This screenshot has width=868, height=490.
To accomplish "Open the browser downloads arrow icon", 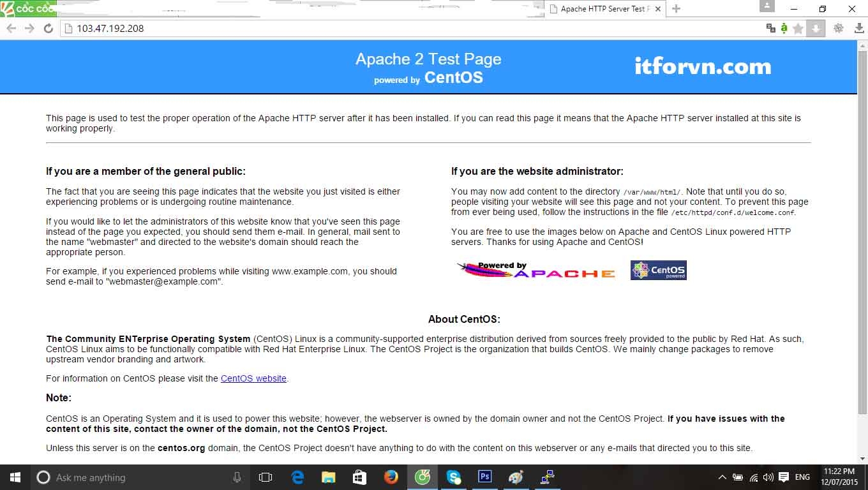I will click(x=816, y=29).
